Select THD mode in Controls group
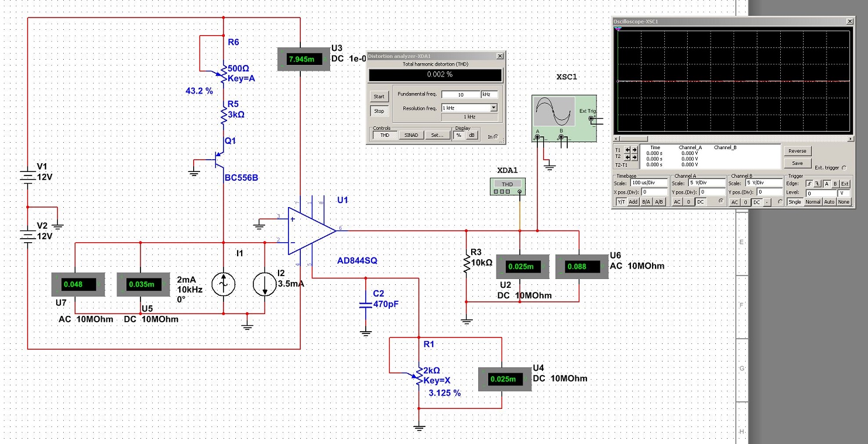This screenshot has width=868, height=444. pos(385,135)
